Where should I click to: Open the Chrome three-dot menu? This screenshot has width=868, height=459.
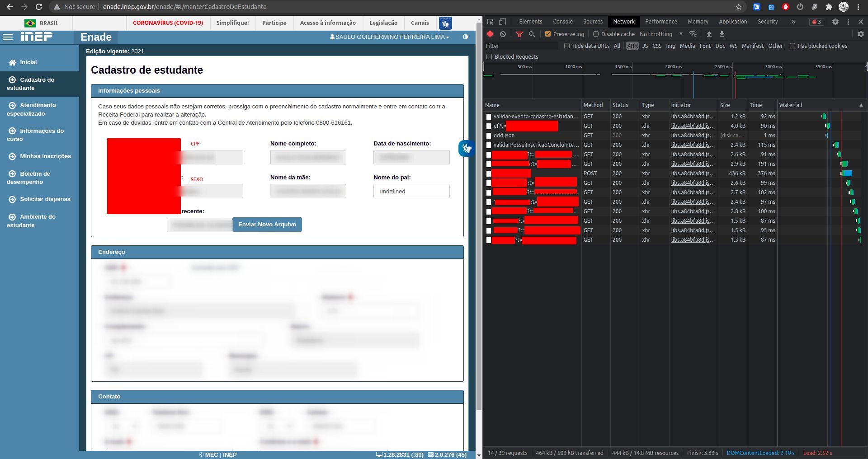click(858, 7)
